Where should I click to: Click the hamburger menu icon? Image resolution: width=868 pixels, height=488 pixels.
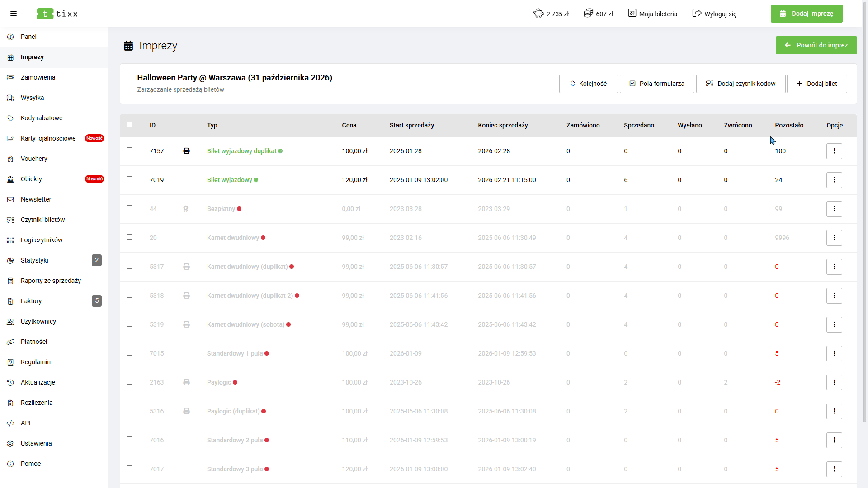[14, 14]
